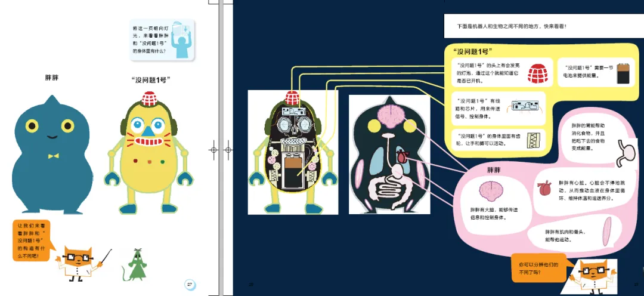This screenshot has width=644, height=296.
Task: Click the text about 灯泡 showing 是否已开机
Action: 488,73
